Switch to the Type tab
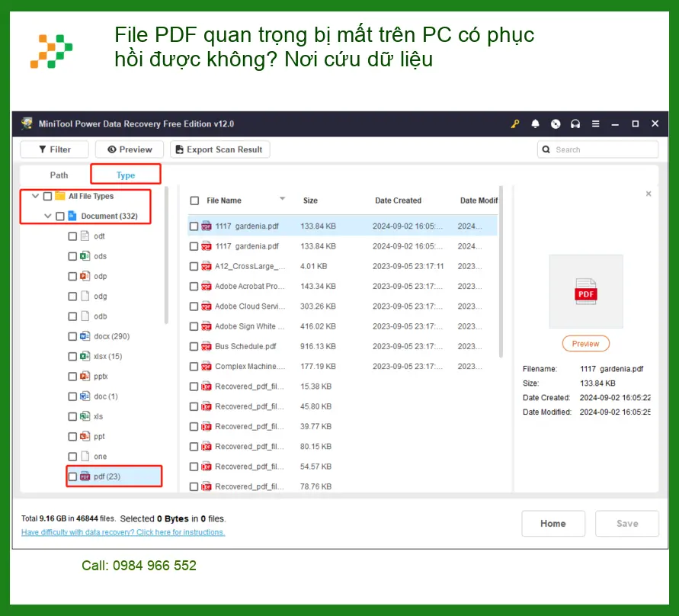This screenshot has width=679, height=616. [x=126, y=175]
